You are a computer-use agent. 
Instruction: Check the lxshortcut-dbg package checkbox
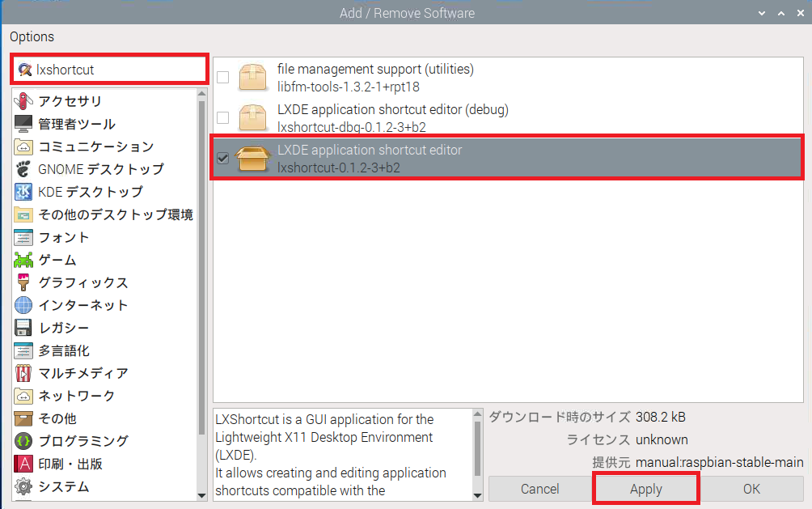[x=222, y=117]
